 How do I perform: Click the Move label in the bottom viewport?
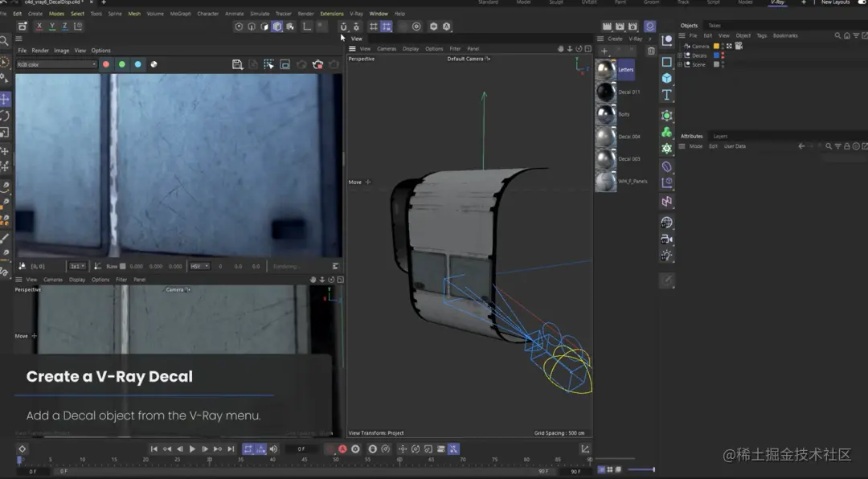click(23, 337)
